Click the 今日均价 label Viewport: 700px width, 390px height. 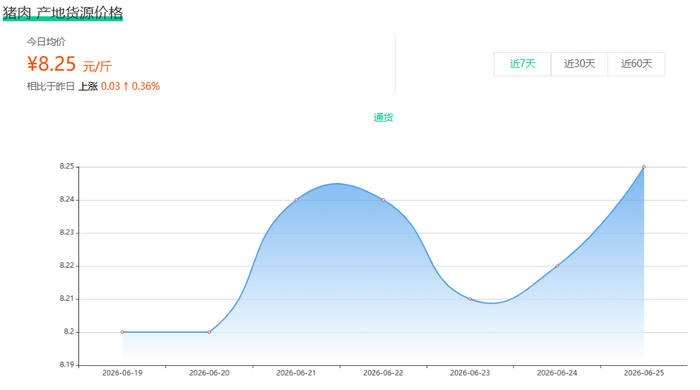coord(46,42)
